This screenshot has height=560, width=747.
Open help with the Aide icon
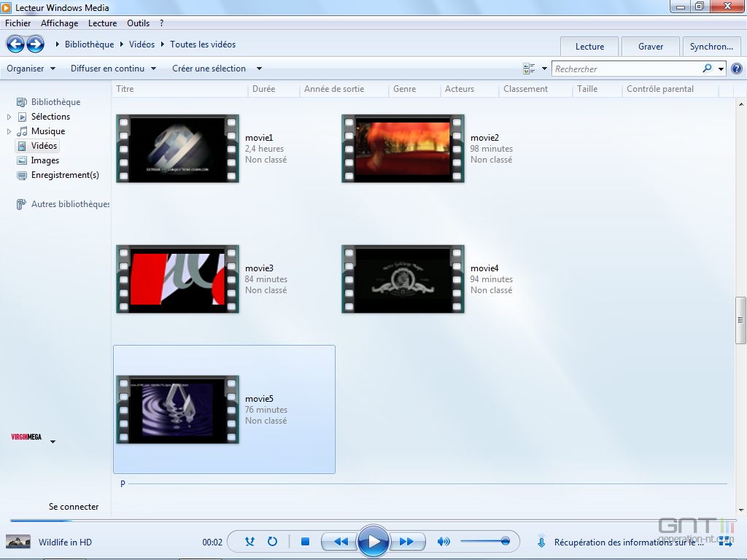[736, 68]
